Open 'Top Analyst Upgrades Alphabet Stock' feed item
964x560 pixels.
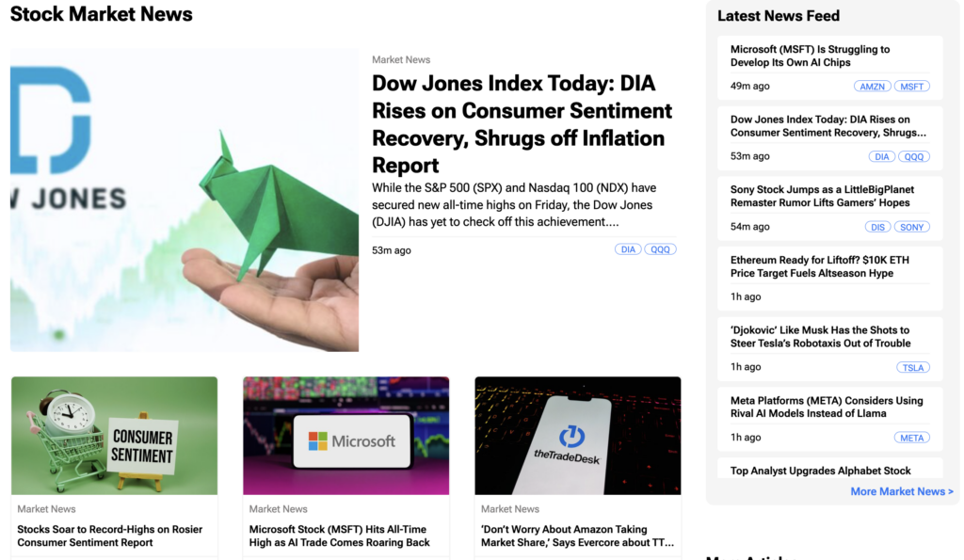point(820,471)
